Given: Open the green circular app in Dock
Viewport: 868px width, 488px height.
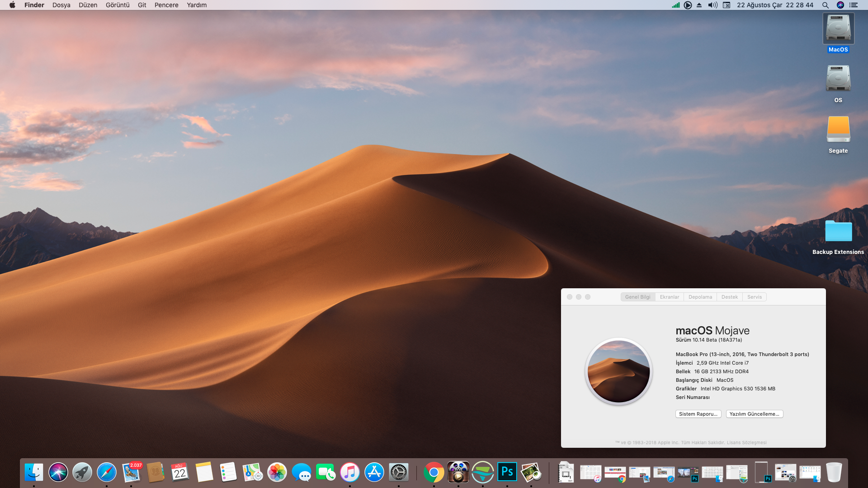Looking at the screenshot, I should tap(483, 472).
